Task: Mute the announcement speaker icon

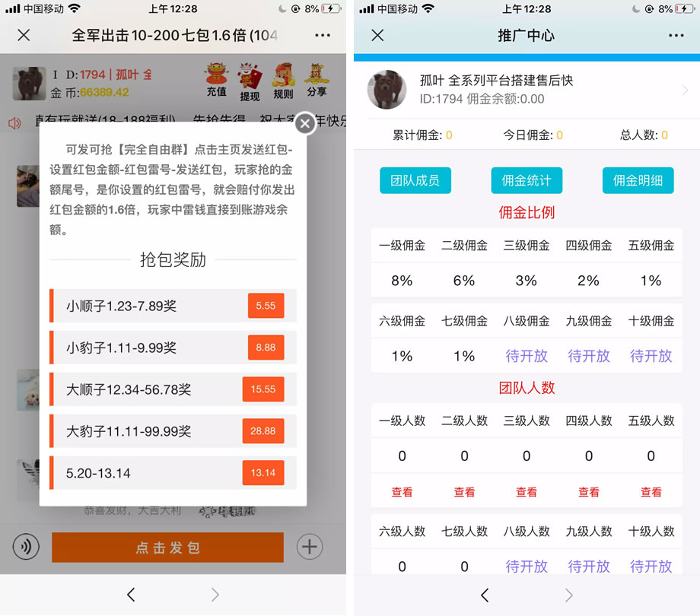Action: [14, 123]
